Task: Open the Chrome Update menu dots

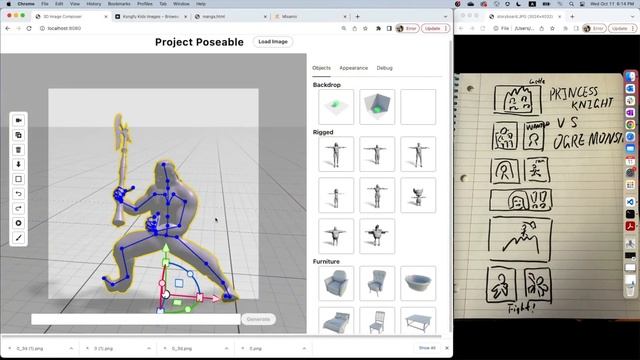Action: pos(446,28)
